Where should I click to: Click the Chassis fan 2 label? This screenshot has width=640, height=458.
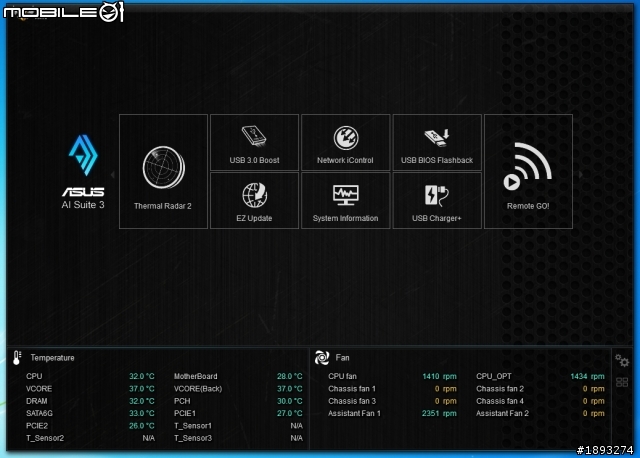pyautogui.click(x=500, y=389)
